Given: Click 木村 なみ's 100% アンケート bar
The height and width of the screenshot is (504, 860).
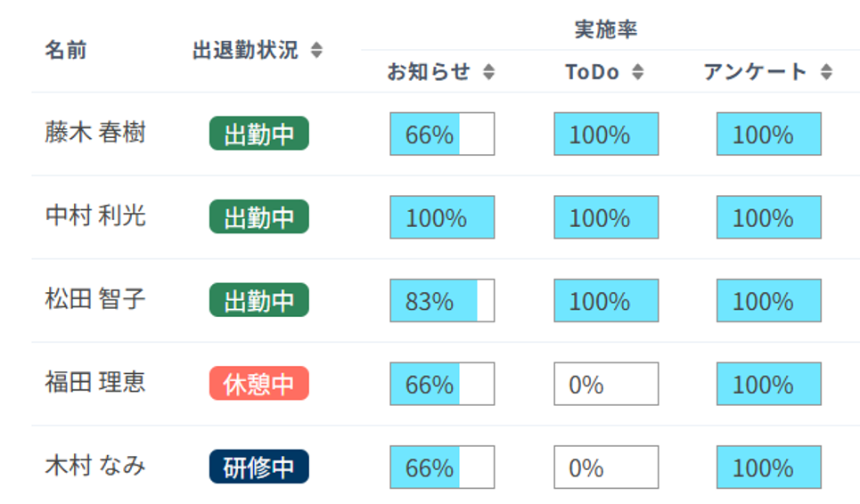Looking at the screenshot, I should coord(768,467).
